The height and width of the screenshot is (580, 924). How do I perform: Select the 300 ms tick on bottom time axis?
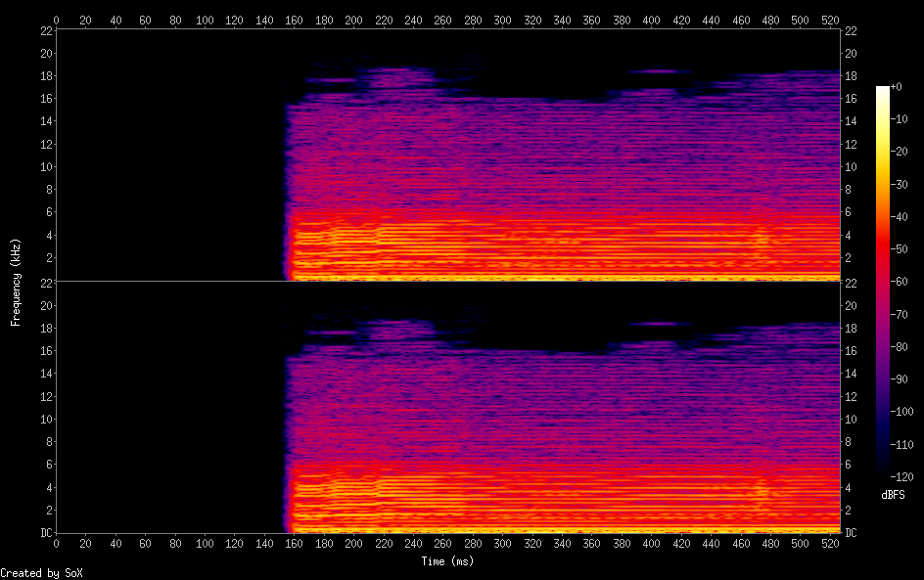tap(503, 544)
